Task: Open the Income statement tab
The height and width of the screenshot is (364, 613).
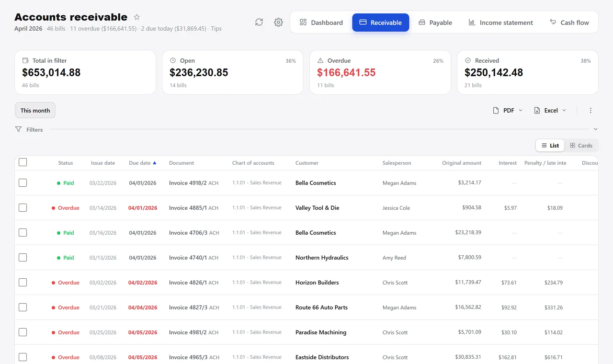Action: pyautogui.click(x=500, y=23)
